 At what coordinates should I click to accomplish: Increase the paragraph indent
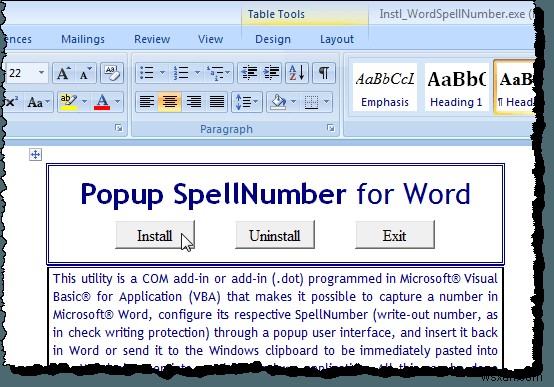(x=271, y=73)
